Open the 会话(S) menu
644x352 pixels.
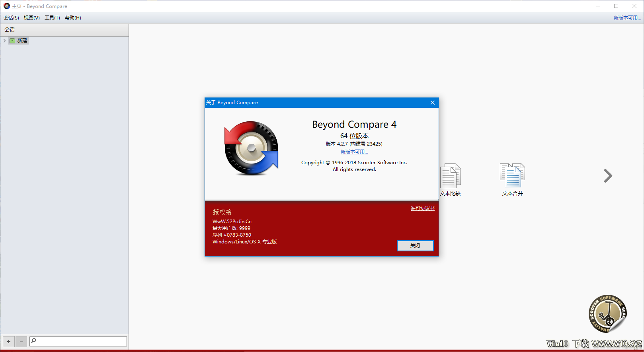tap(11, 18)
